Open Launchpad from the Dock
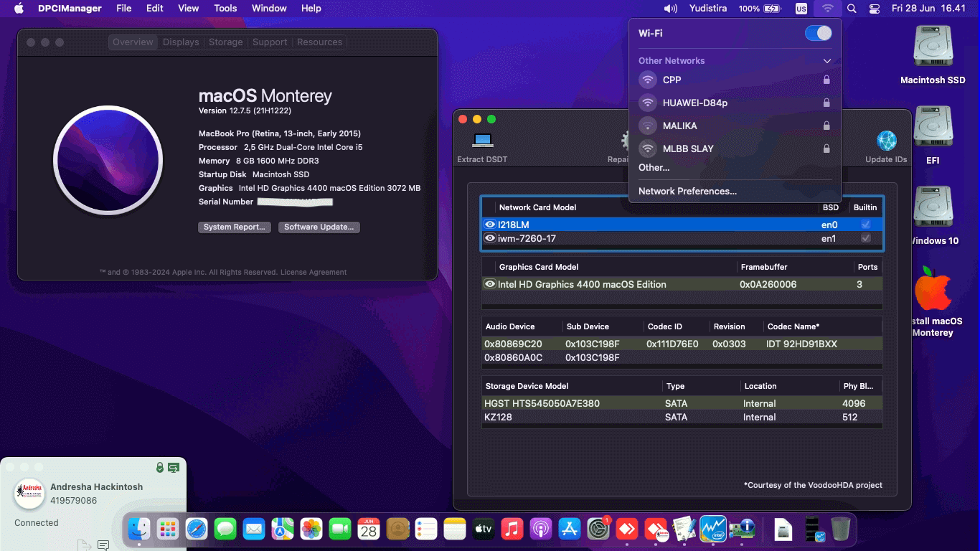The image size is (980, 551). 169,529
